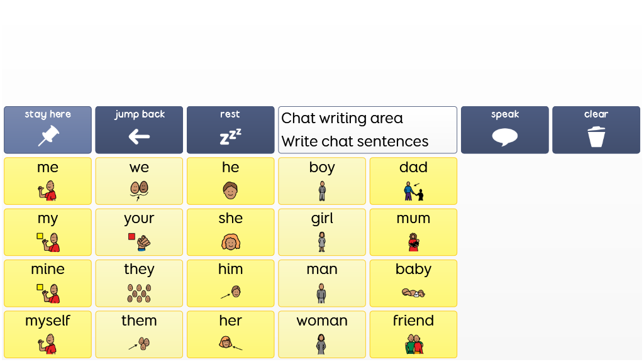Choose the 'friend' symbol cell

coord(413,334)
